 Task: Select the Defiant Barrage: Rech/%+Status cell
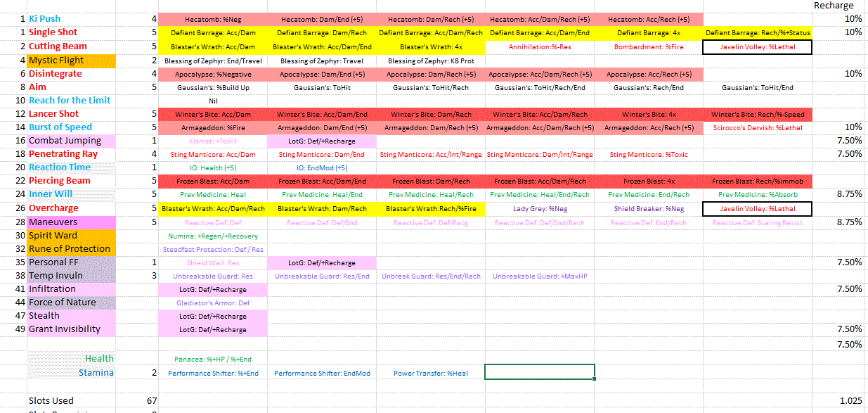point(758,33)
